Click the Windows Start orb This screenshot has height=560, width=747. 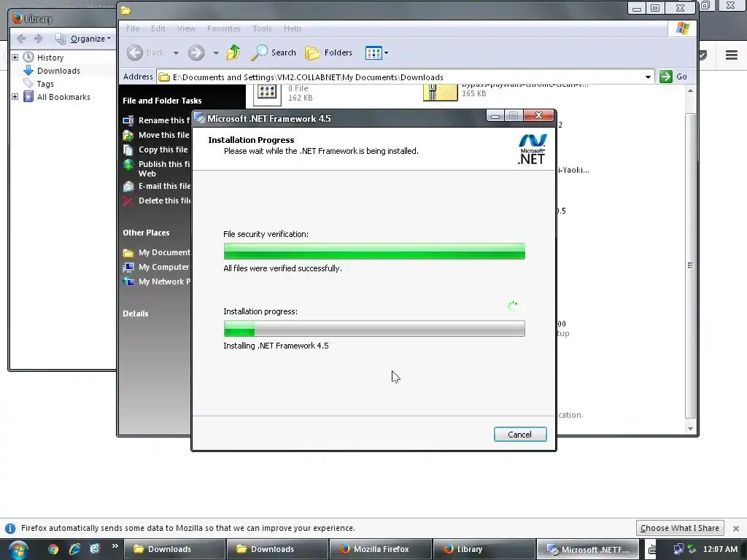pyautogui.click(x=18, y=550)
